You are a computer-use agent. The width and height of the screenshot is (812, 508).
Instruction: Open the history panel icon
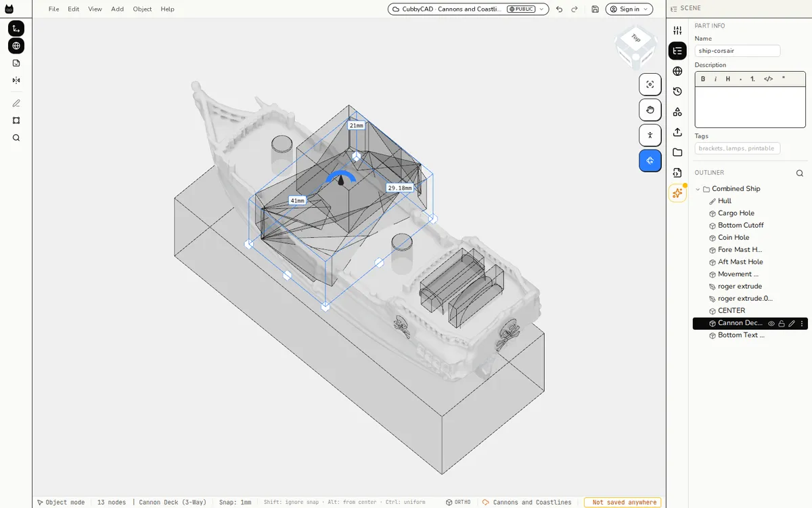pos(677,91)
